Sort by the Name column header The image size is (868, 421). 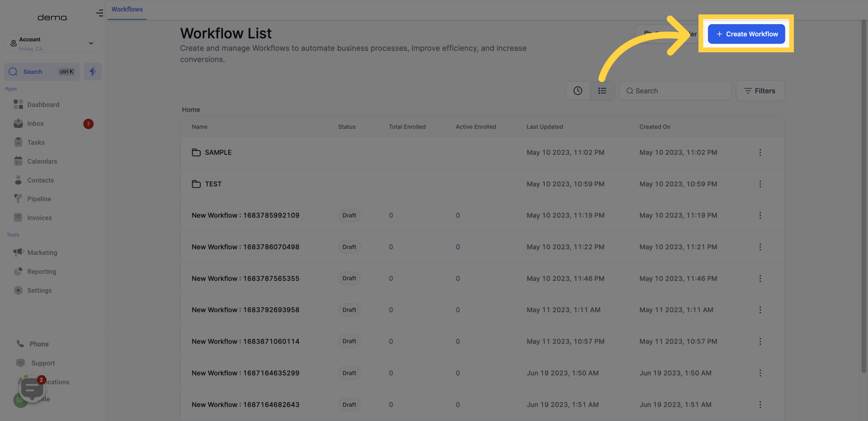click(199, 127)
